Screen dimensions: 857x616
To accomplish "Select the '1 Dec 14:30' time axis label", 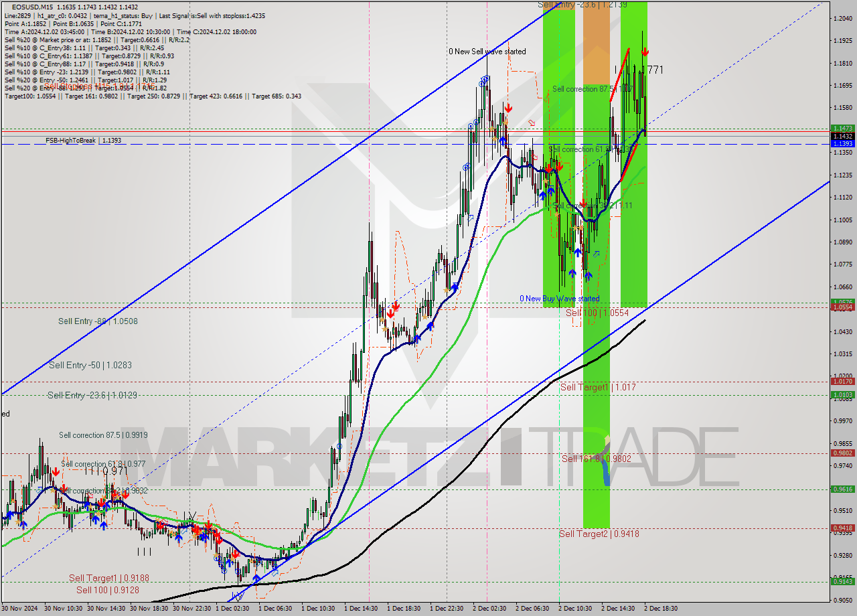I will (362, 609).
